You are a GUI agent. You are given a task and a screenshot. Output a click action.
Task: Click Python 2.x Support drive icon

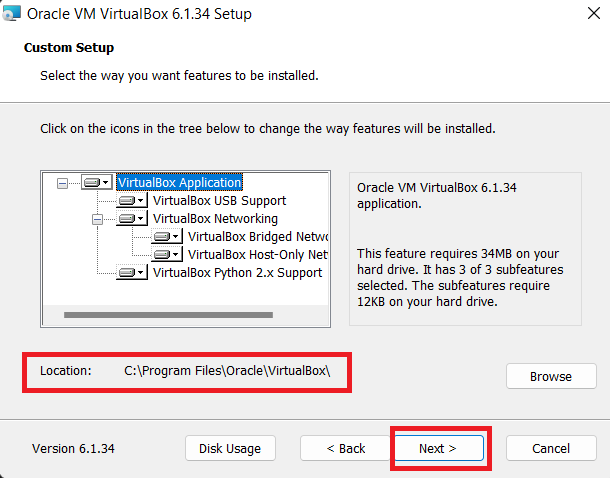click(131, 273)
